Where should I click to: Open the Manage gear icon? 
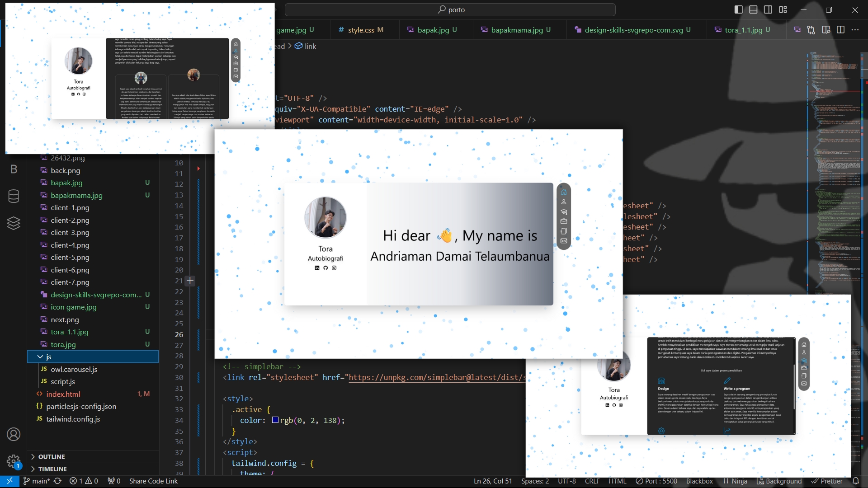(x=13, y=461)
